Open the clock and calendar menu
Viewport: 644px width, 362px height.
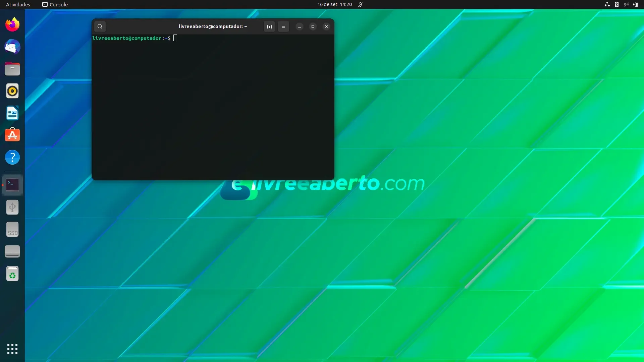(335, 4)
